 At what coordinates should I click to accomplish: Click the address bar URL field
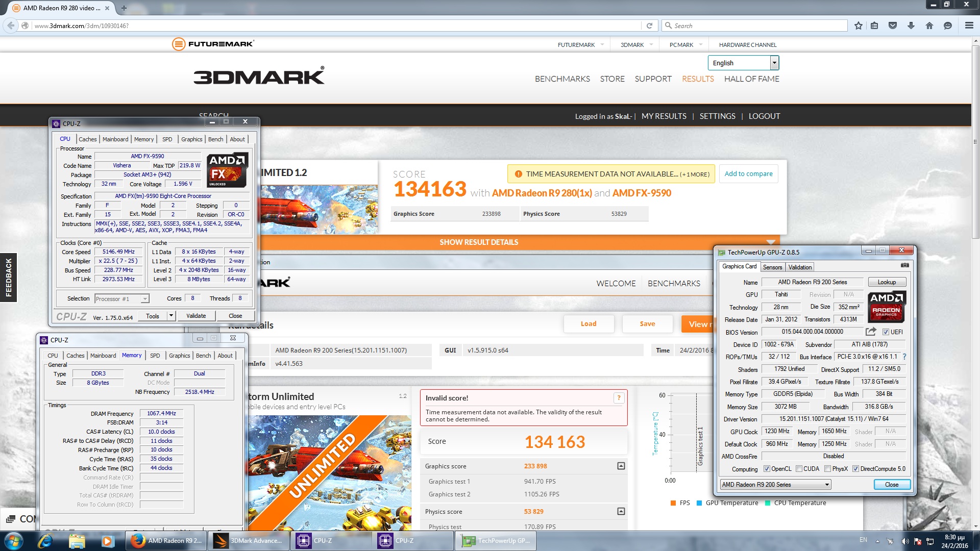tap(337, 26)
